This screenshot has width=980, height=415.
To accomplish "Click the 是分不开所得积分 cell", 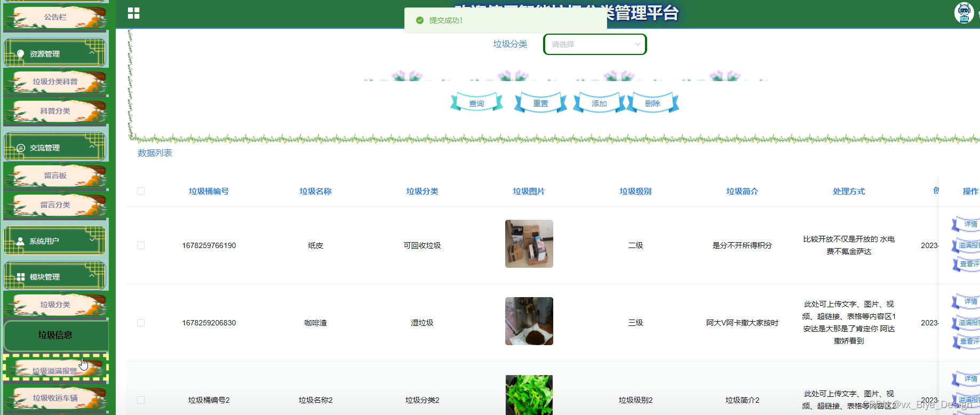I will tap(743, 245).
